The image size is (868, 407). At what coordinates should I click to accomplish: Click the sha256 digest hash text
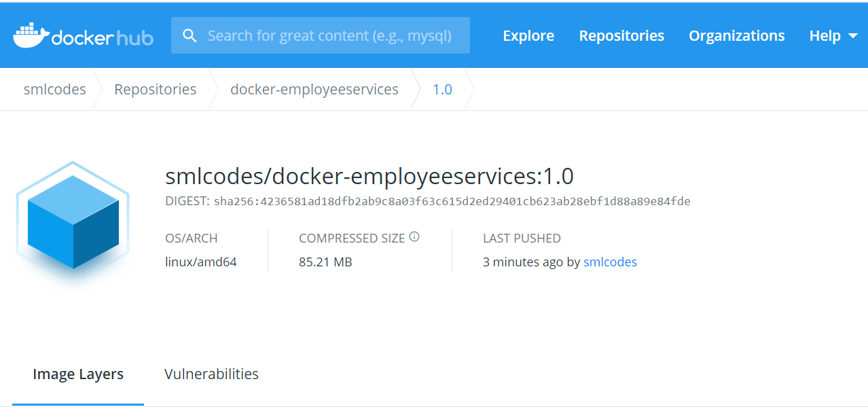click(x=452, y=202)
